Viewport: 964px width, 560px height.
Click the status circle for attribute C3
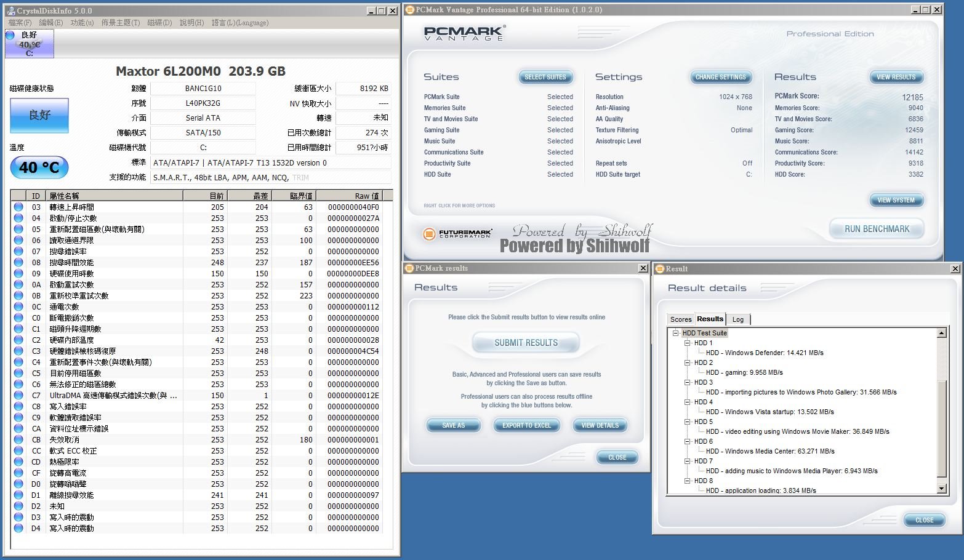pos(18,351)
